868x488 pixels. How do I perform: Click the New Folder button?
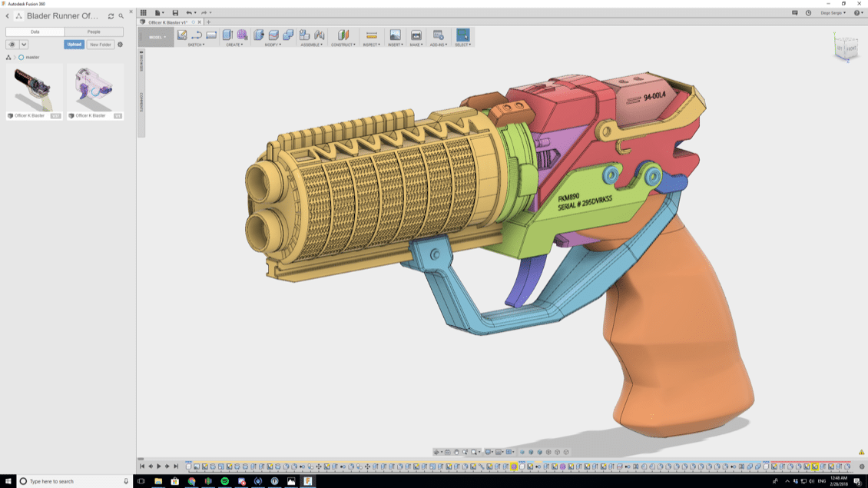coord(100,45)
